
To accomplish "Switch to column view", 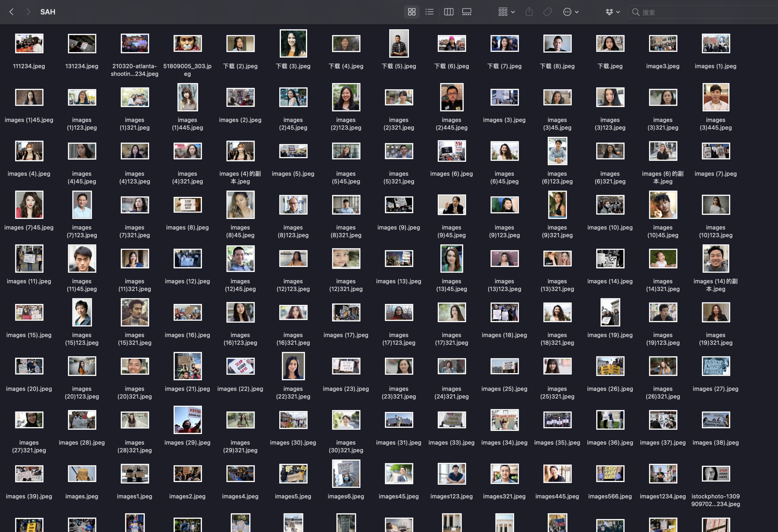I will 448,12.
